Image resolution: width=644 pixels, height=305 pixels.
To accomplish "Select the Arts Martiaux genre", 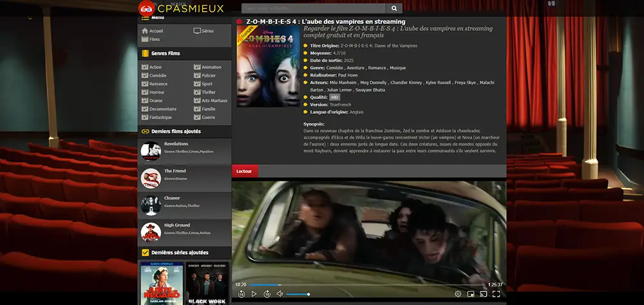I will pyautogui.click(x=211, y=100).
